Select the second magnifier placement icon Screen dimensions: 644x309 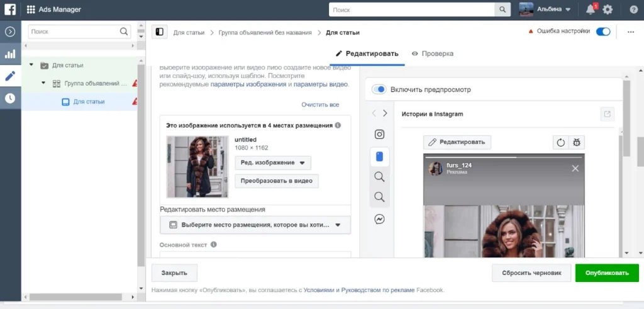(379, 197)
